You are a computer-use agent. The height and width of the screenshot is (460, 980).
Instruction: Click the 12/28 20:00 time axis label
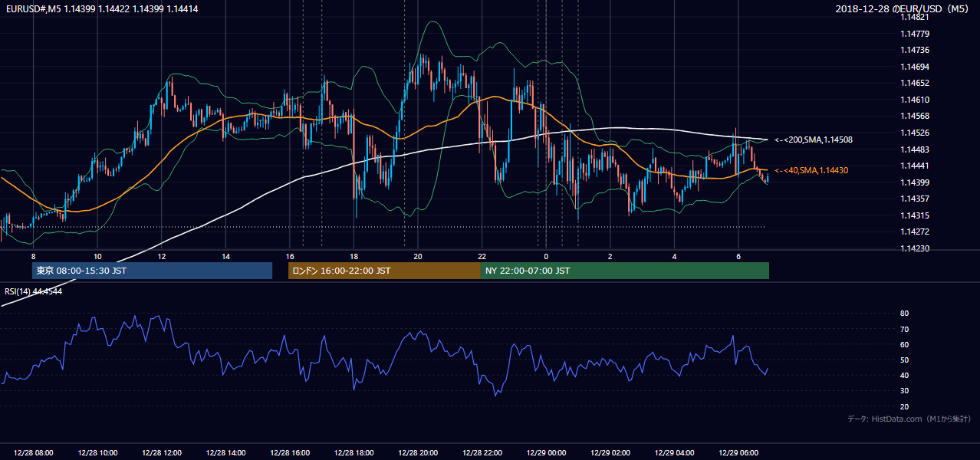418,453
